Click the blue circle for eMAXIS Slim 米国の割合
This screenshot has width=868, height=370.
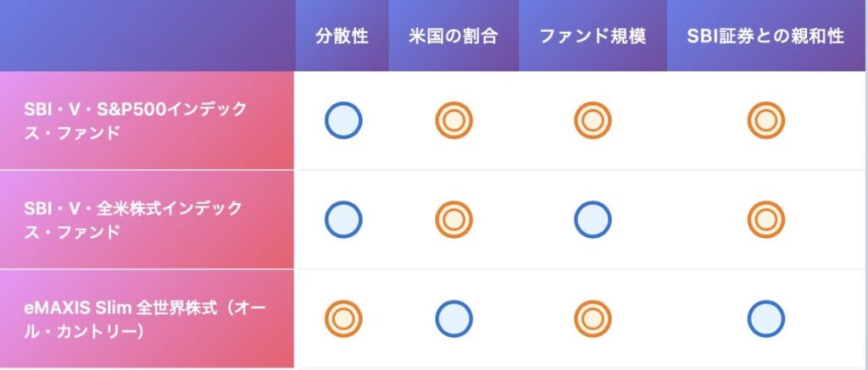[x=454, y=319]
